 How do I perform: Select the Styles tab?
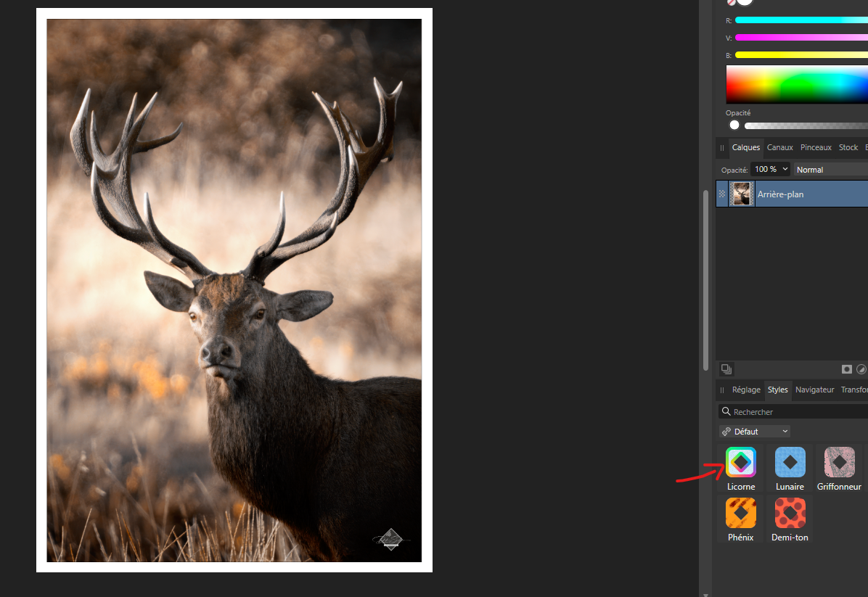coord(778,390)
